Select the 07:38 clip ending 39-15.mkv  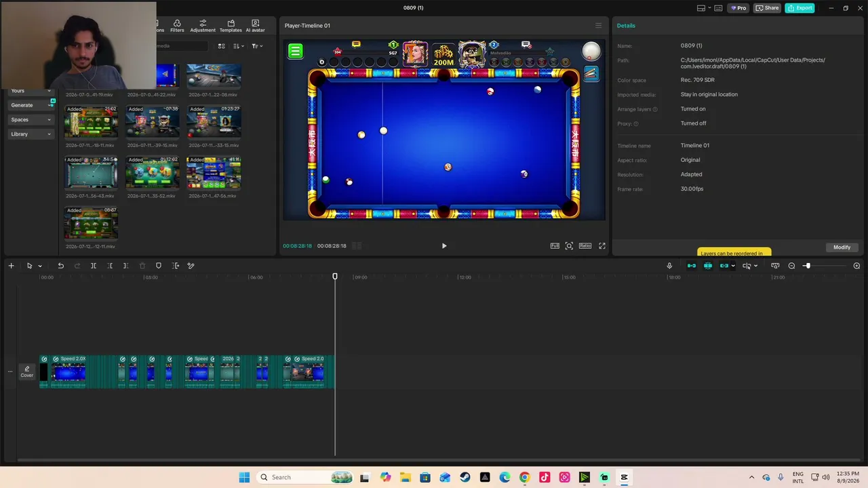click(x=153, y=122)
